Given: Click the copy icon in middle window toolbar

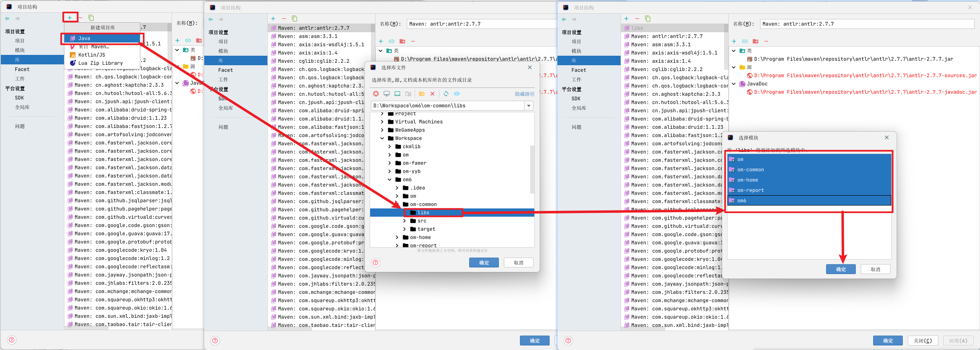Looking at the screenshot, I should point(295,19).
